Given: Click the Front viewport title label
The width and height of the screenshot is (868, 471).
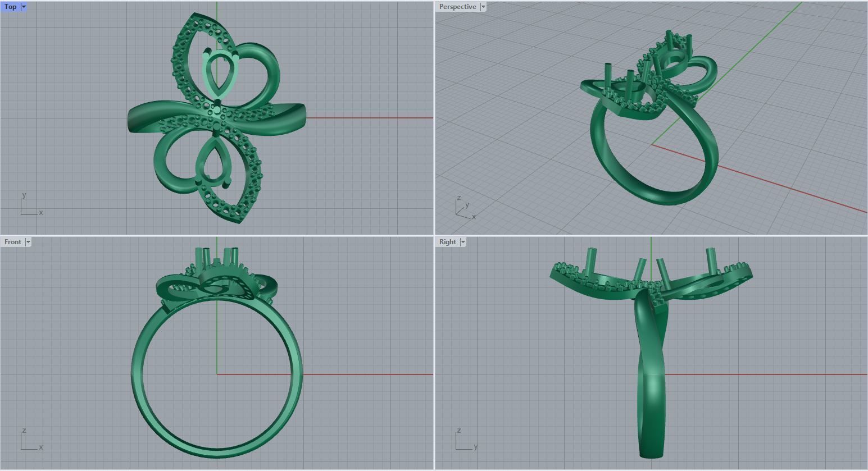Looking at the screenshot, I should (13, 242).
